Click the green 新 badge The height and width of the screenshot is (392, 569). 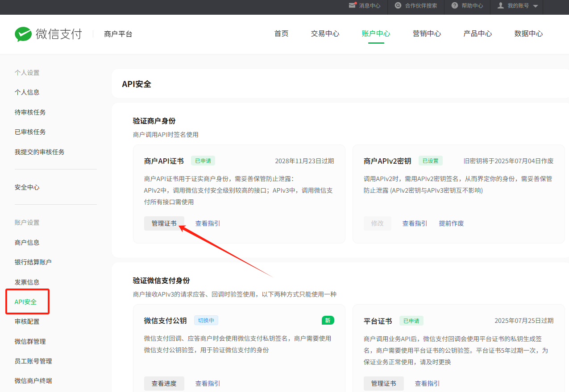(x=328, y=320)
